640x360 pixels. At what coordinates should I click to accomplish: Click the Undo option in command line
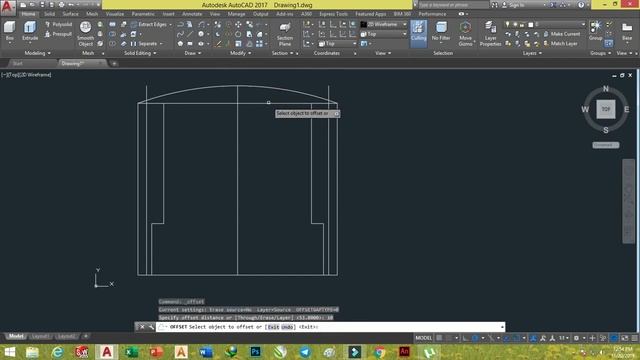point(287,327)
